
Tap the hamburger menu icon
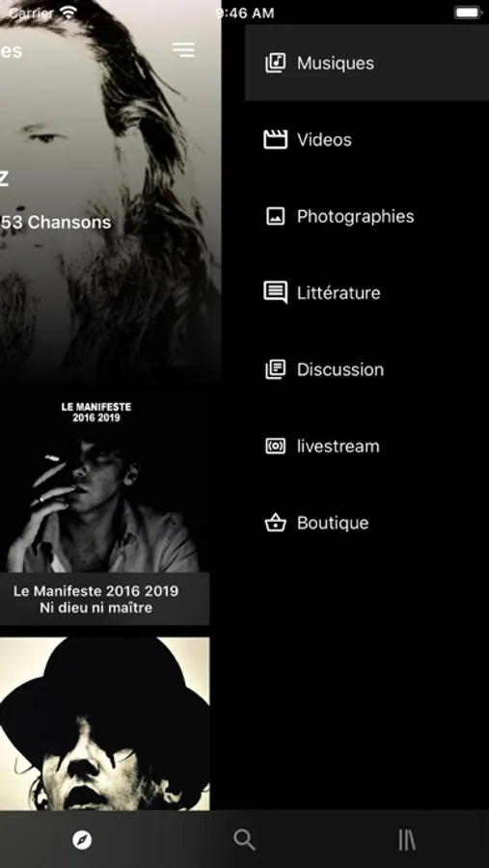click(183, 49)
